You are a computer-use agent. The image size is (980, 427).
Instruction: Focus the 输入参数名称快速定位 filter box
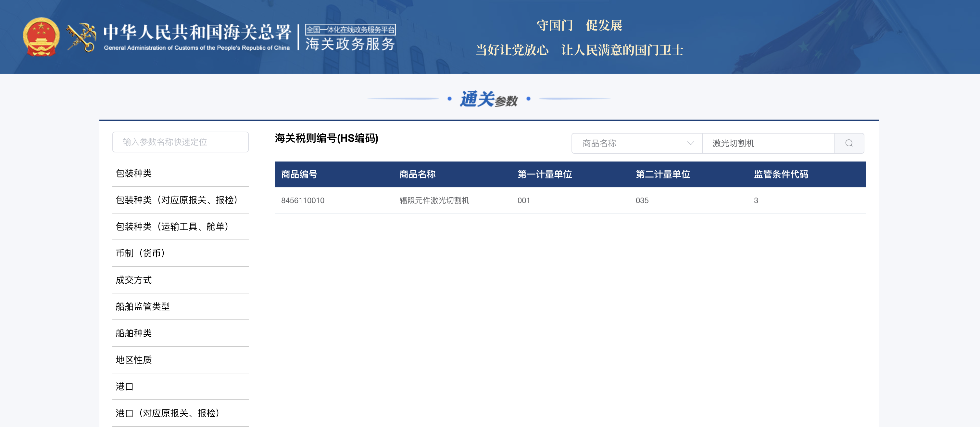coord(180,142)
